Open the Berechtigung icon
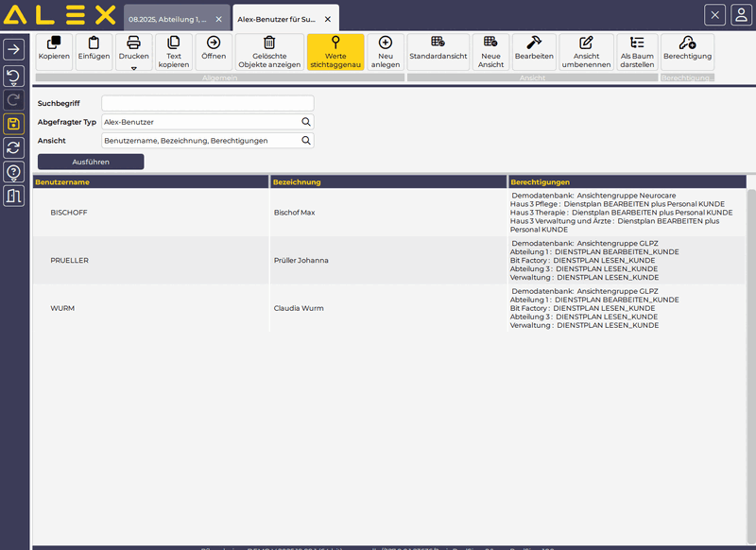The width and height of the screenshot is (756, 550). 687,43
